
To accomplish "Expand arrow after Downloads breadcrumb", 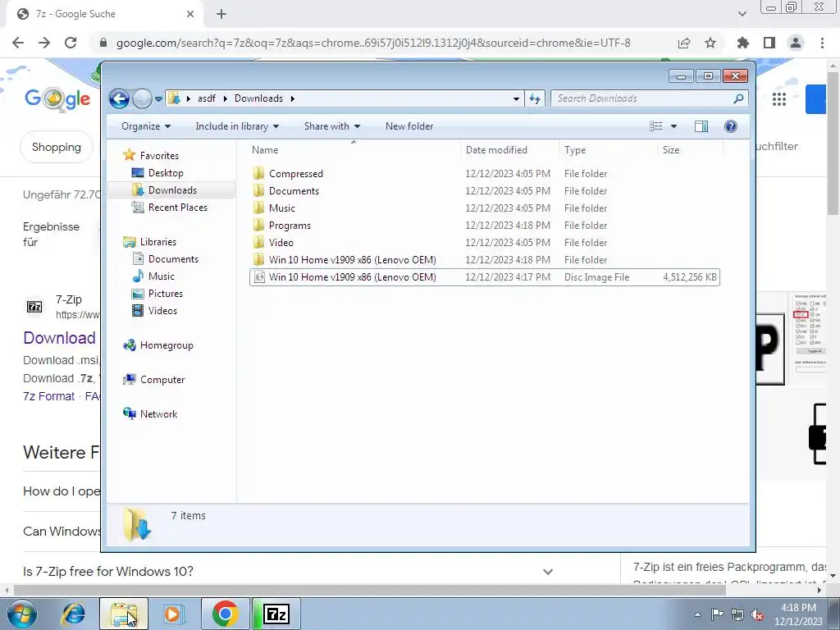I will click(293, 98).
